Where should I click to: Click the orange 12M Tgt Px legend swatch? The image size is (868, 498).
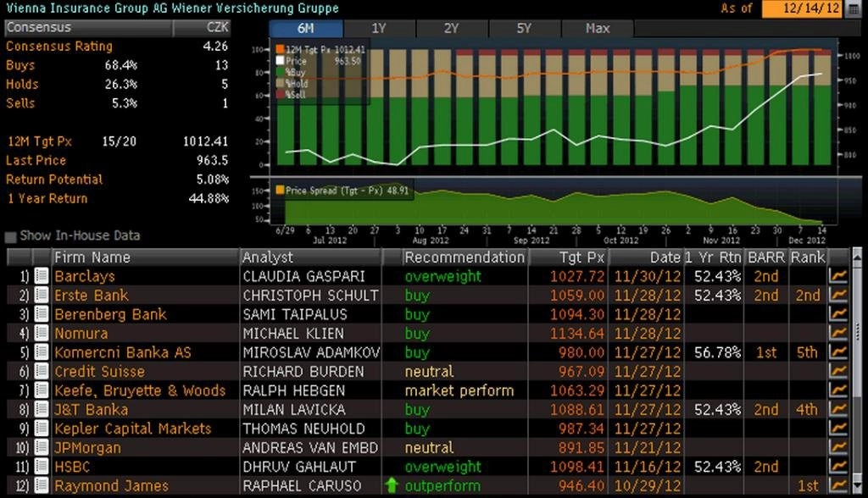(x=280, y=49)
